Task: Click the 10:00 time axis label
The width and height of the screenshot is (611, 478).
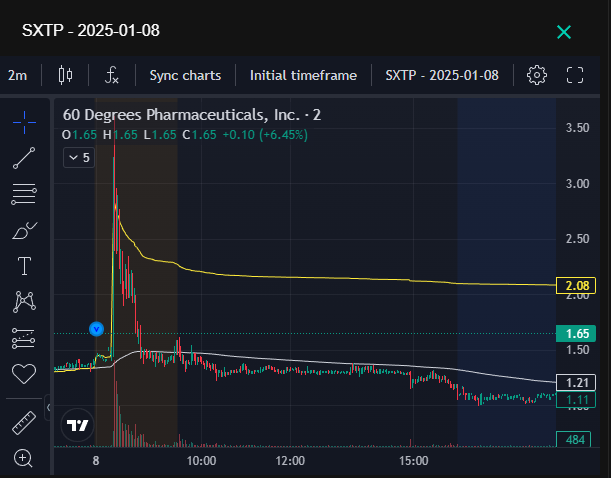Action: pos(201,461)
